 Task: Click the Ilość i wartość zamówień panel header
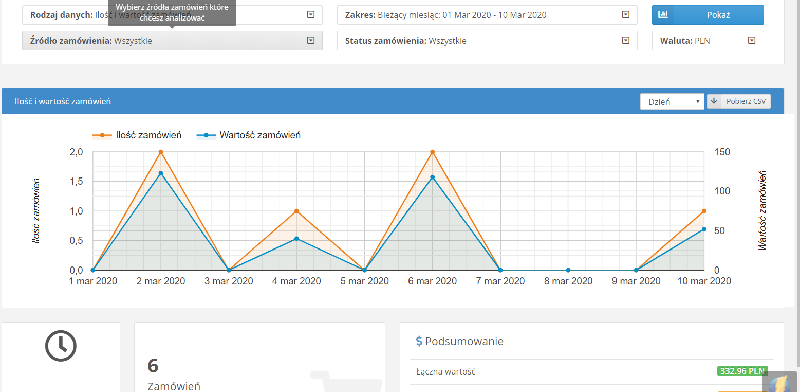pyautogui.click(x=392, y=101)
